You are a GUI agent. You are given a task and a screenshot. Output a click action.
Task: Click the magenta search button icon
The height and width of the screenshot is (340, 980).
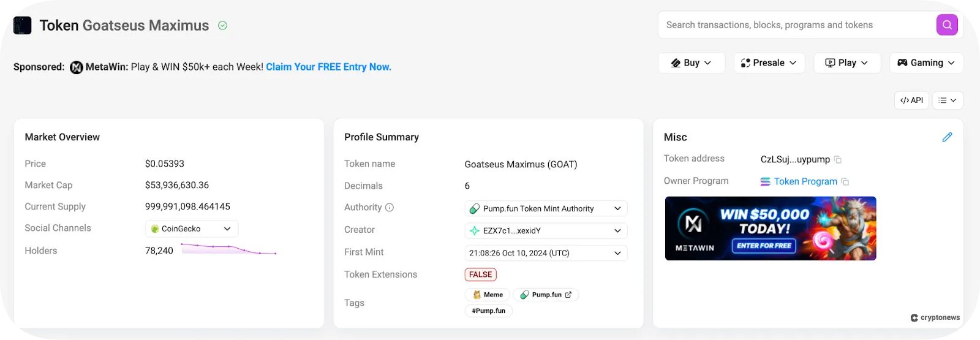(947, 25)
